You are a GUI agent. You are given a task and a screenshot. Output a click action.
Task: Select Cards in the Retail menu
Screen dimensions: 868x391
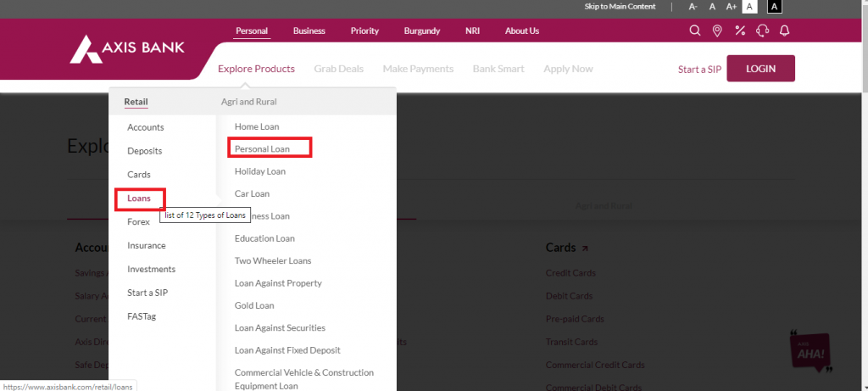tap(139, 175)
